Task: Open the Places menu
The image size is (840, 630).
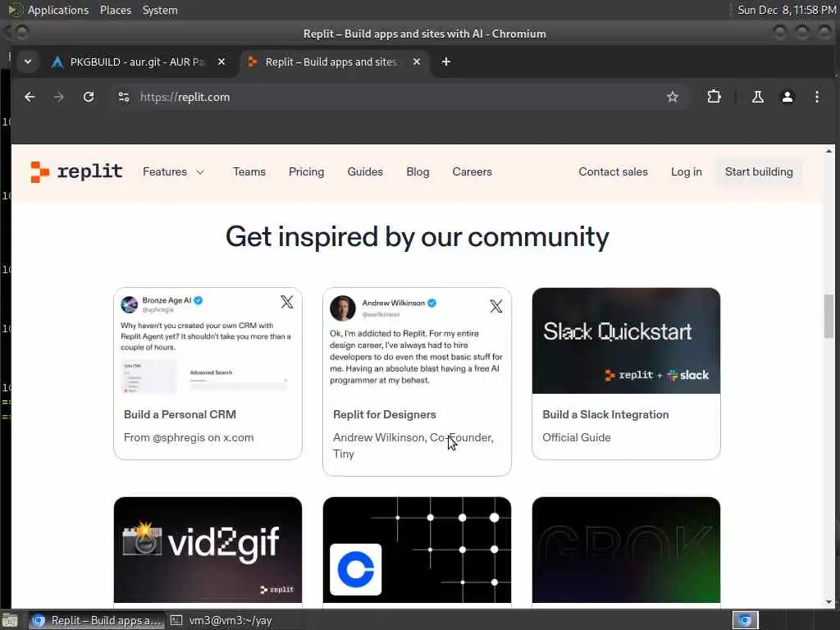Action: pos(115,10)
